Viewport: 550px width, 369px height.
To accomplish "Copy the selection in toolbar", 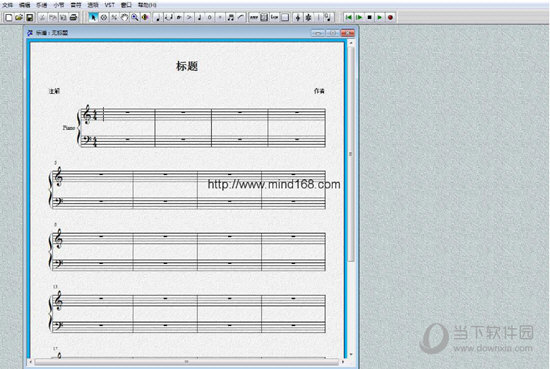I will [x=53, y=17].
